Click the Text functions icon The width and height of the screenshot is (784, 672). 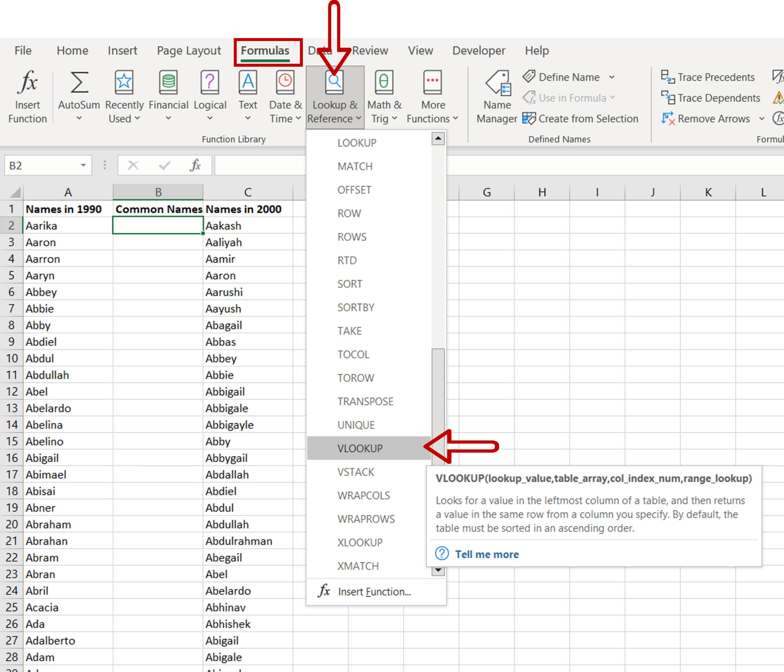tap(248, 82)
